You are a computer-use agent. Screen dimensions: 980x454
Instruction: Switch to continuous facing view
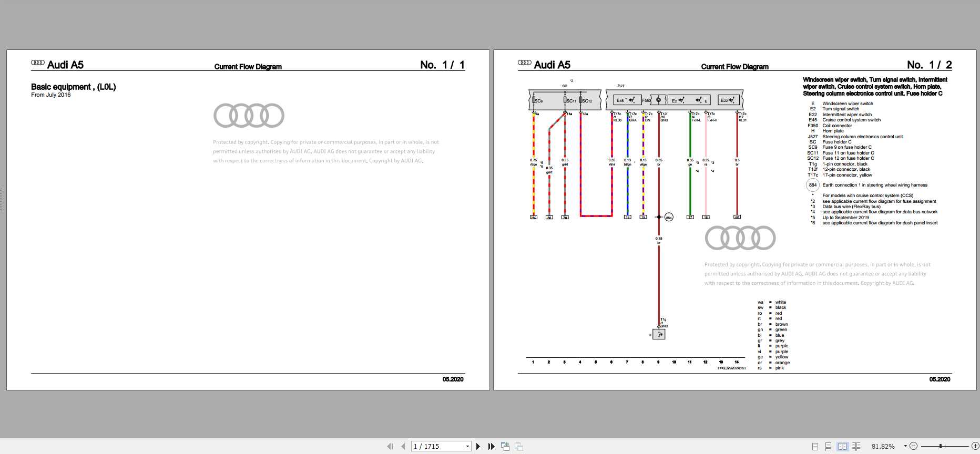tap(856, 446)
